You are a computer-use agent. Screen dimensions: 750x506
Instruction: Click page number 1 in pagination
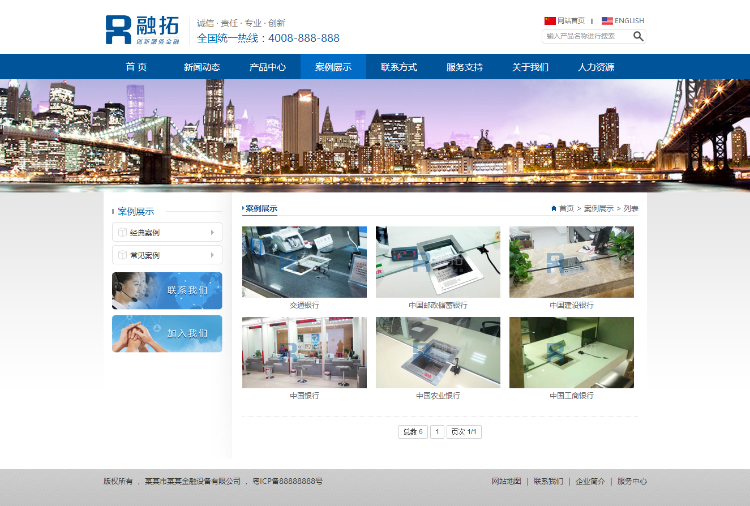click(x=437, y=432)
